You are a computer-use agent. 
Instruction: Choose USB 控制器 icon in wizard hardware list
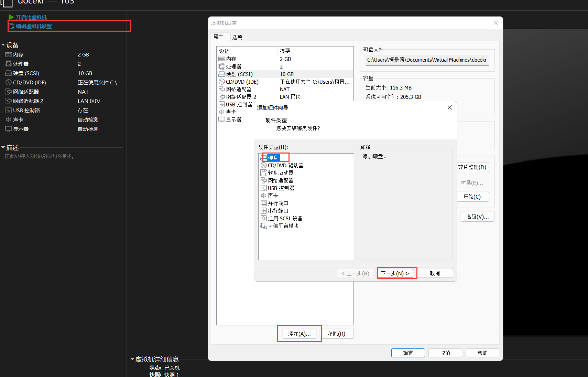pos(264,188)
